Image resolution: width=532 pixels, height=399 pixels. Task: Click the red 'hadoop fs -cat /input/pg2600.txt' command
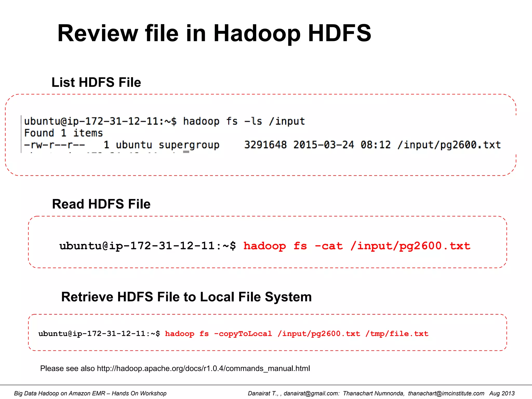coord(357,246)
